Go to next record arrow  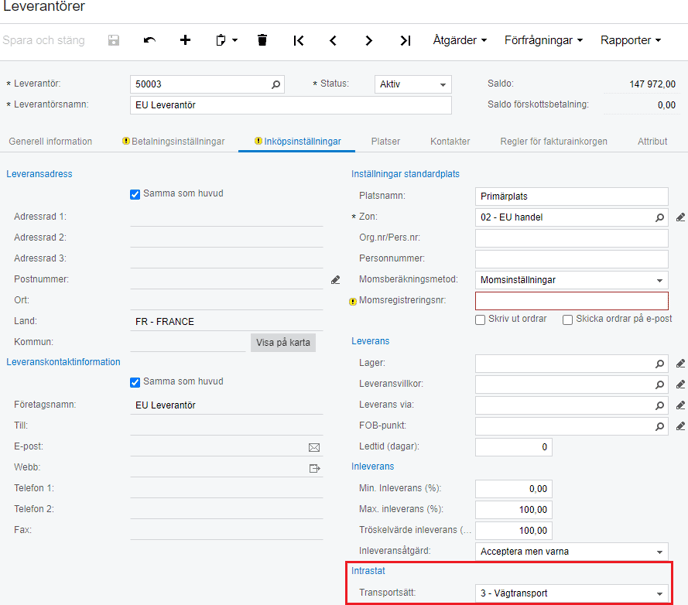tap(369, 41)
